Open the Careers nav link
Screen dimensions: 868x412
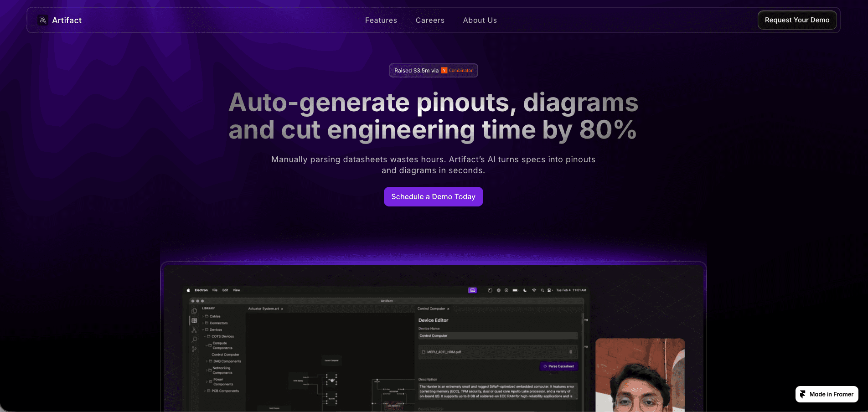tap(430, 20)
